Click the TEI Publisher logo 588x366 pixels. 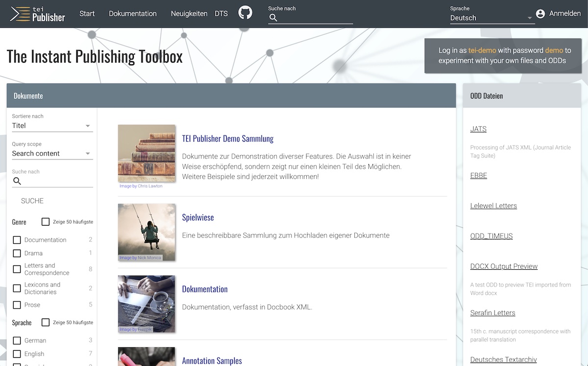coord(38,14)
